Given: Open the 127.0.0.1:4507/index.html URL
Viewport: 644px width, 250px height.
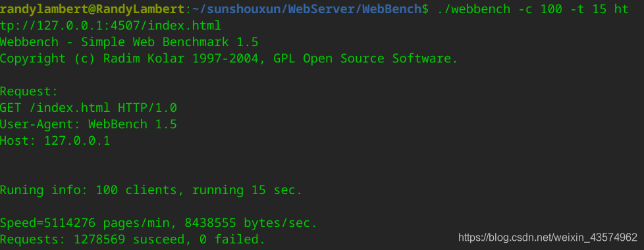Looking at the screenshot, I should 129,26.
